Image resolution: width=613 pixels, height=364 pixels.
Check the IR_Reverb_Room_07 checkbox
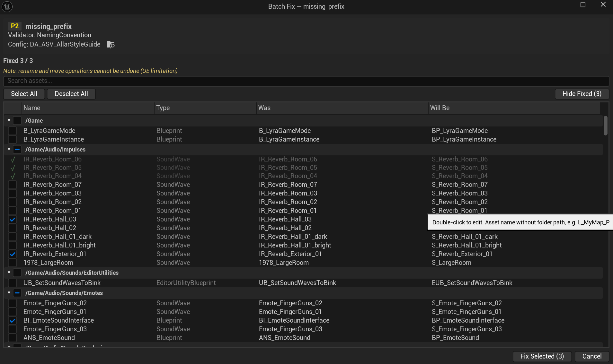pos(12,185)
